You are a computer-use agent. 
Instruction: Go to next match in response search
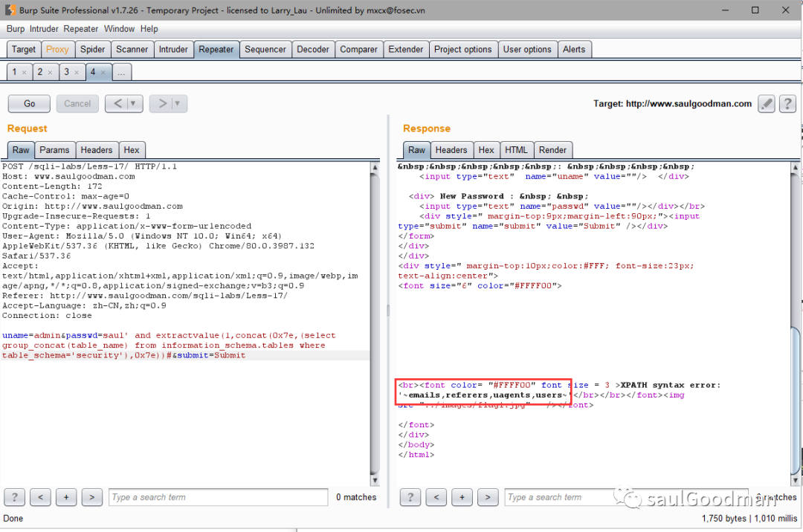[488, 496]
